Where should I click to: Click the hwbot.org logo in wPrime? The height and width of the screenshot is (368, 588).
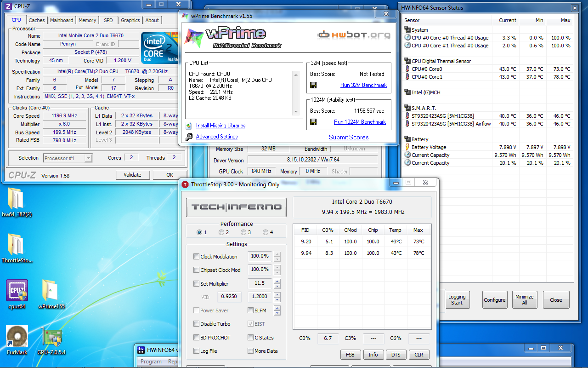[x=354, y=34]
